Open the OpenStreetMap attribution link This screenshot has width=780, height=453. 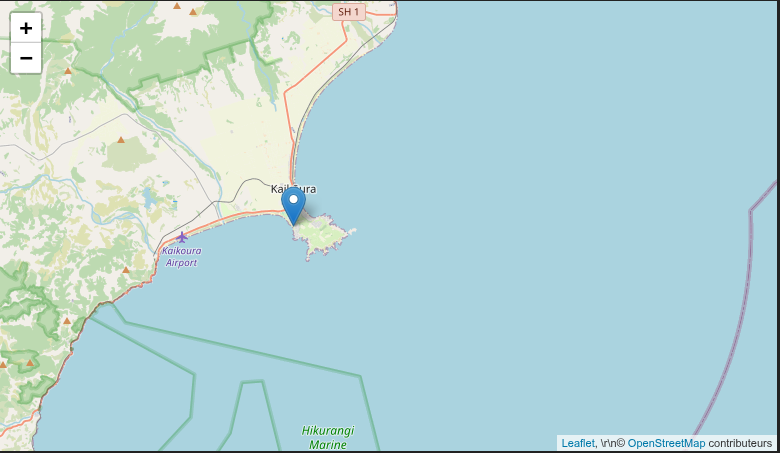[x=666, y=443]
